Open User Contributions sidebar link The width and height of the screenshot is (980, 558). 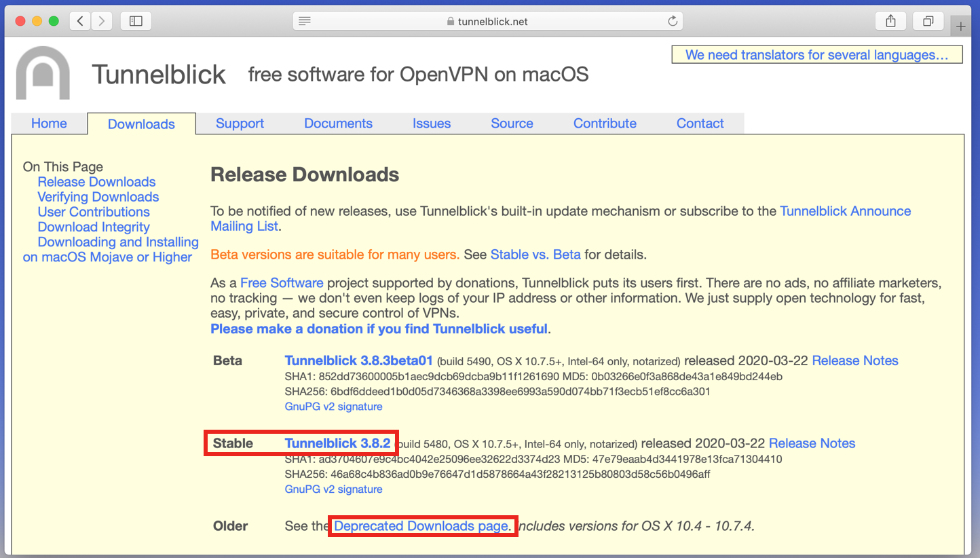pos(94,212)
